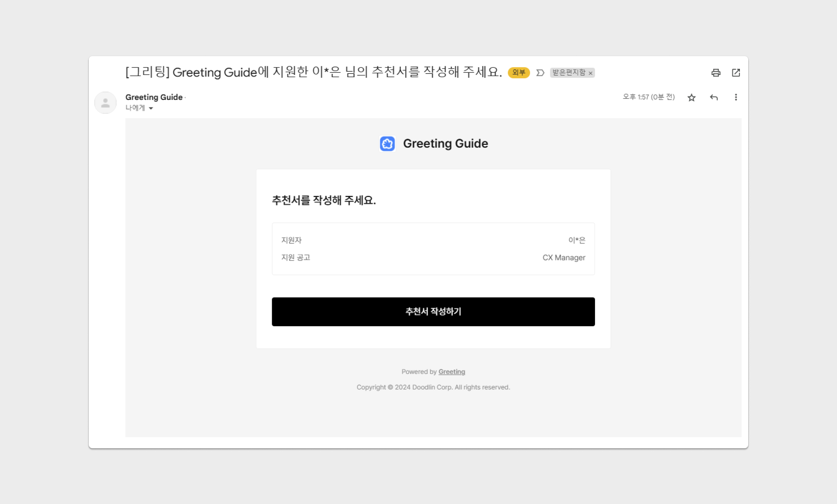The image size is (837, 504).
Task: Click the 추천서 작성하기 button
Action: coord(433,312)
